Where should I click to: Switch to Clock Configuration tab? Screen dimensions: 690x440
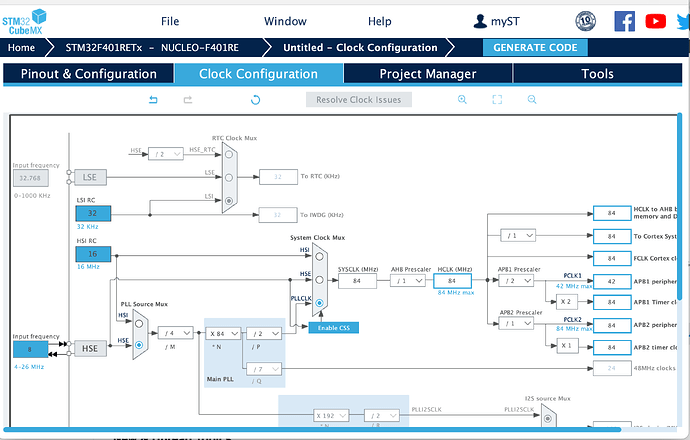259,73
